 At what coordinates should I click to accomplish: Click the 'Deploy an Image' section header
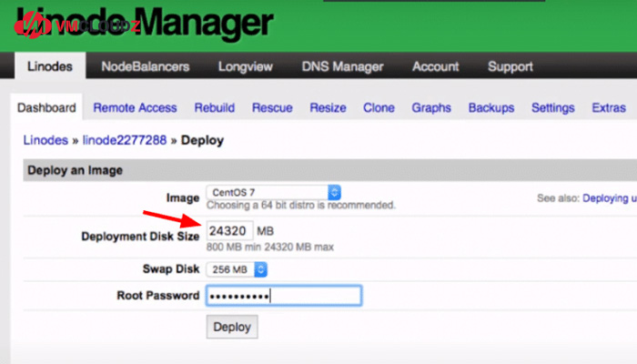[x=329, y=170]
